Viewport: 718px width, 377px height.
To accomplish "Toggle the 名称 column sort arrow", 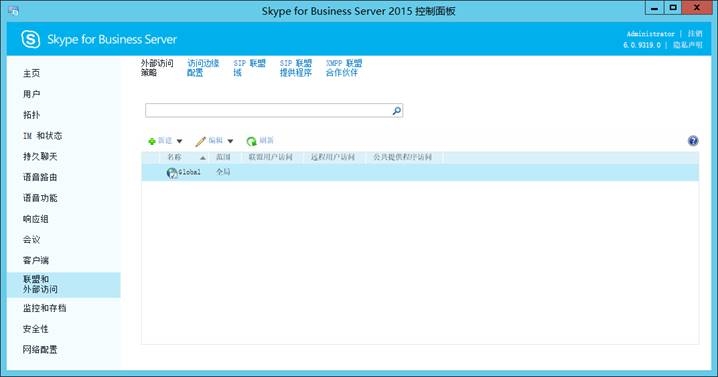I will pyautogui.click(x=202, y=158).
